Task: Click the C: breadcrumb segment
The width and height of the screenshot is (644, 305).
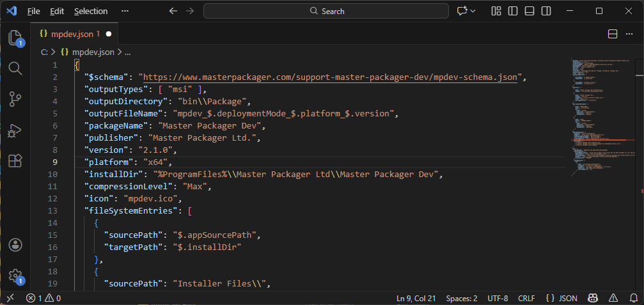Action: 45,52
